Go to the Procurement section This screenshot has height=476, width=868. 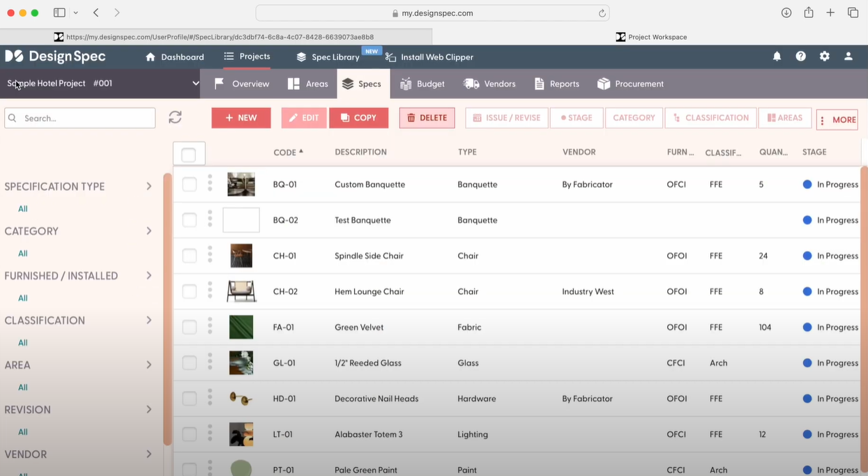[630, 83]
